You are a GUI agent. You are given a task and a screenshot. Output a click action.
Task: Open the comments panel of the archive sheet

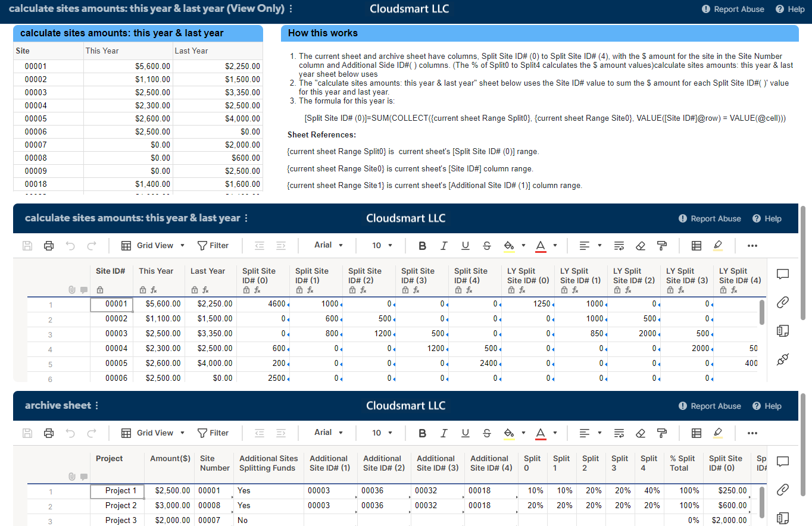click(x=783, y=462)
